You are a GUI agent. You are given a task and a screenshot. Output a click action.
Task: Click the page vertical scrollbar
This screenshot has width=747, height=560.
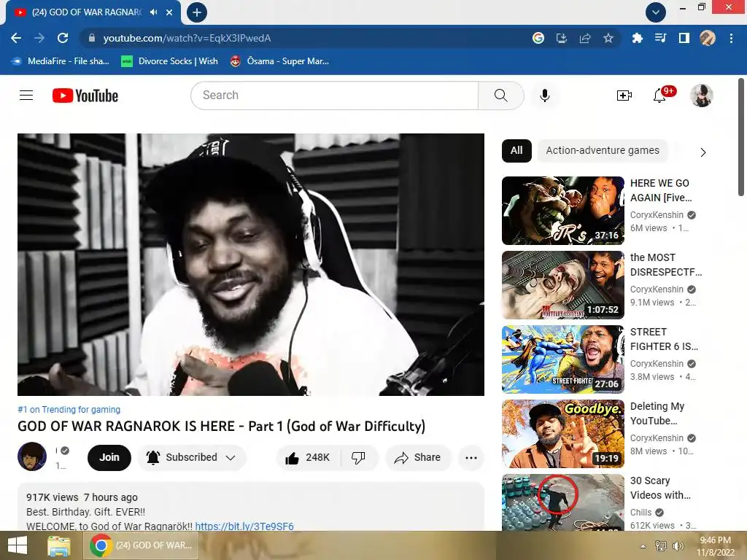point(741,137)
